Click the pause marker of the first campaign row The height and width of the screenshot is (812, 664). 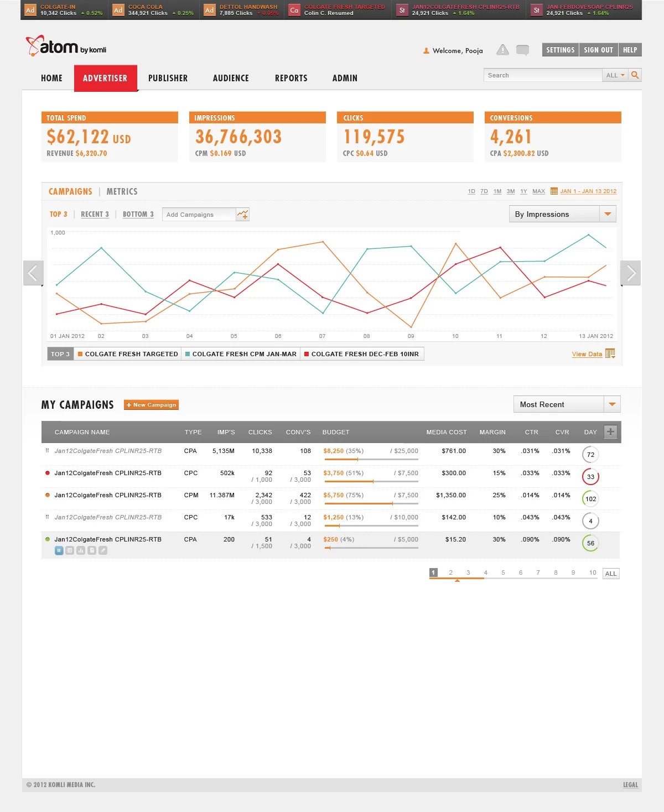point(47,451)
